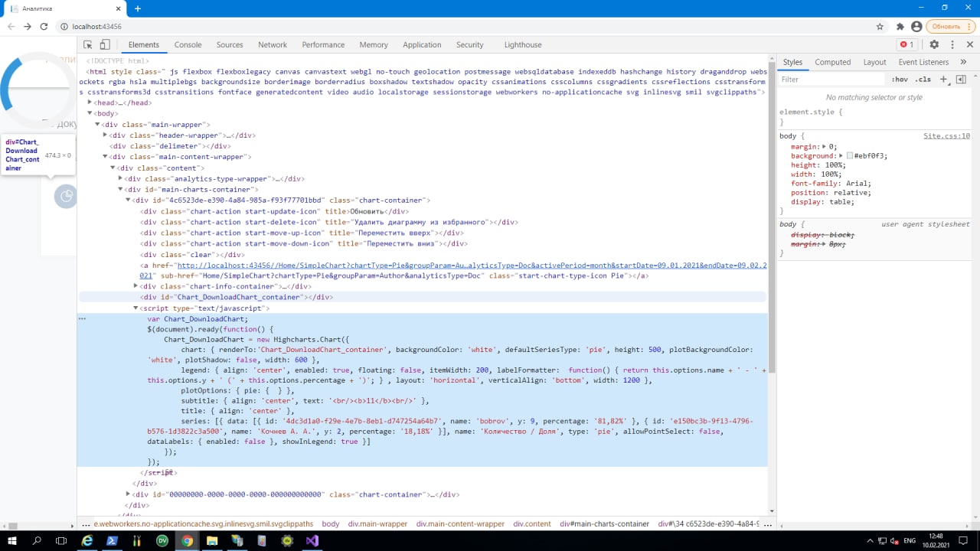The image size is (980, 551).
Task: Focus the Styles Filter input field
Action: point(831,79)
